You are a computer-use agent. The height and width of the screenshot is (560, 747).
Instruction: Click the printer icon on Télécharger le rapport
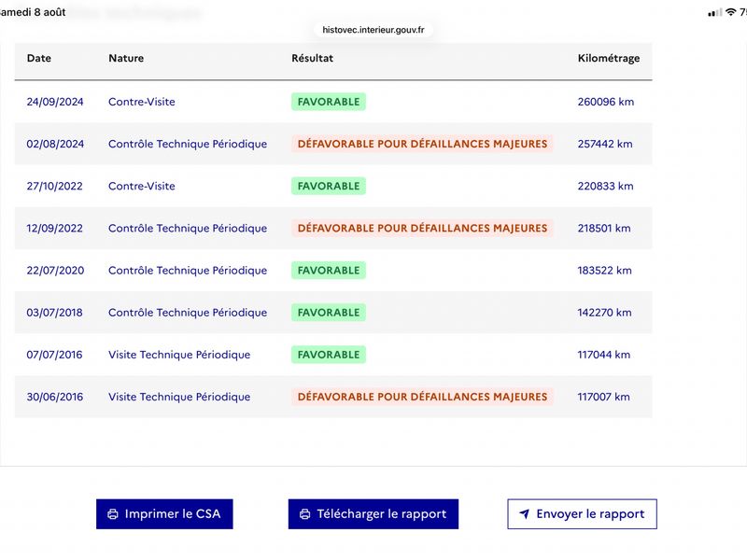[305, 514]
